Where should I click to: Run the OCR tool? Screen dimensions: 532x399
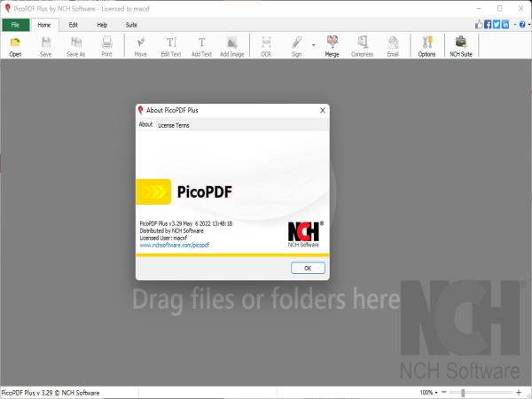pos(266,46)
